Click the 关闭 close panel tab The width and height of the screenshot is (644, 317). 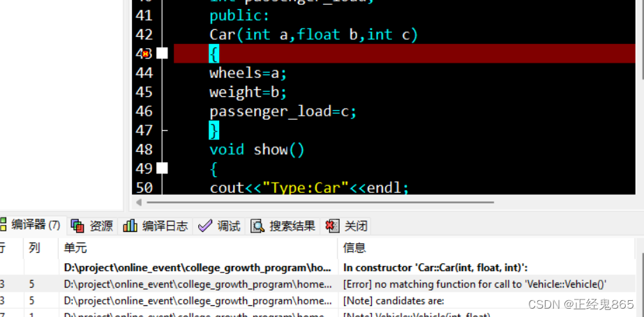346,226
